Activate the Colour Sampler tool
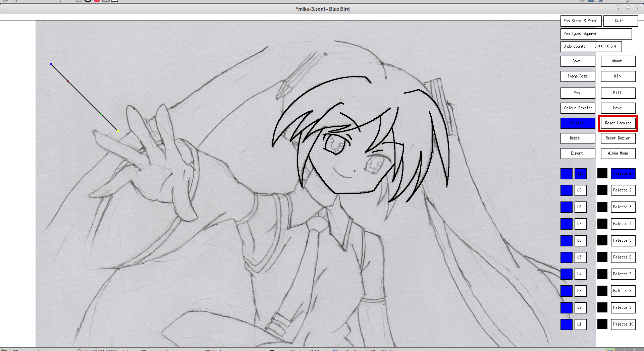The width and height of the screenshot is (644, 351). (x=578, y=108)
